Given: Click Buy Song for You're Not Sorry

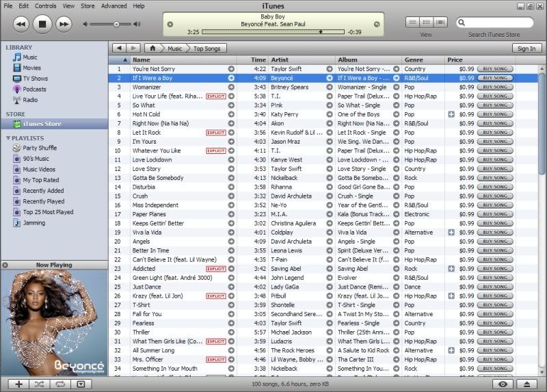Looking at the screenshot, I should coord(496,69).
